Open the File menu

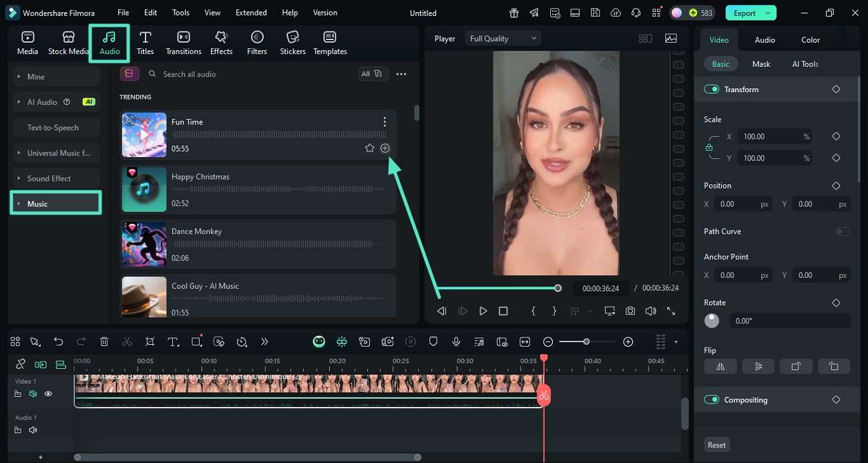point(124,13)
